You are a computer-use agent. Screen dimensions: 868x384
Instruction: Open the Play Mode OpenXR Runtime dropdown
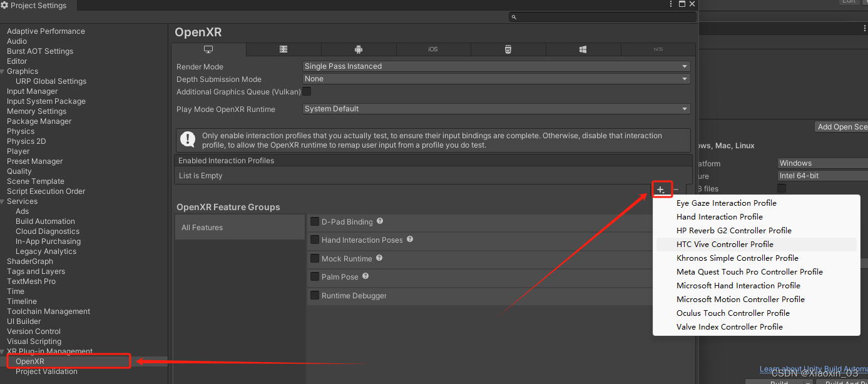click(496, 108)
